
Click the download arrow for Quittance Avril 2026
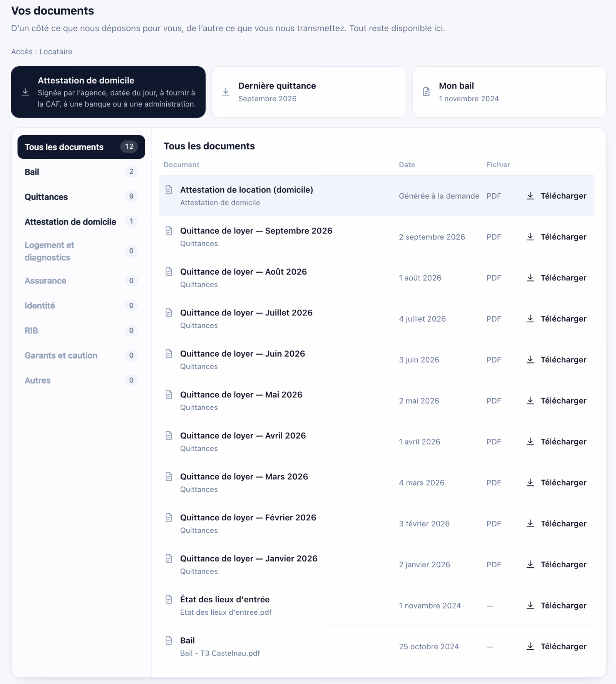click(x=530, y=442)
